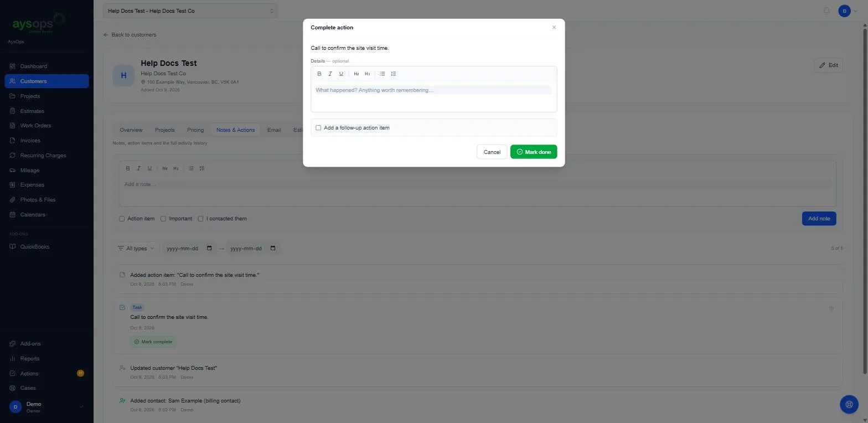The image size is (868, 423).
Task: Open Calendars in sidebar
Action: pyautogui.click(x=46, y=215)
